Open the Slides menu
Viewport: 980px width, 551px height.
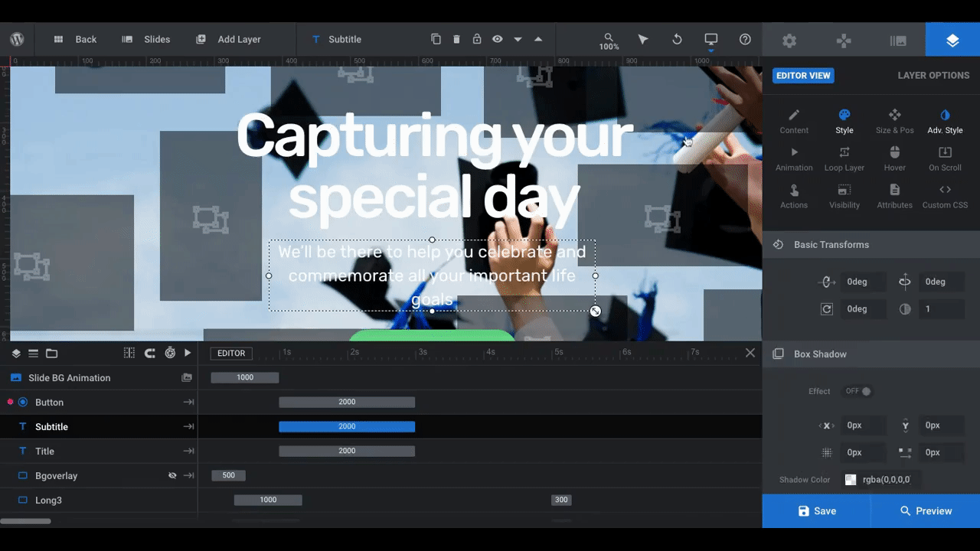146,39
